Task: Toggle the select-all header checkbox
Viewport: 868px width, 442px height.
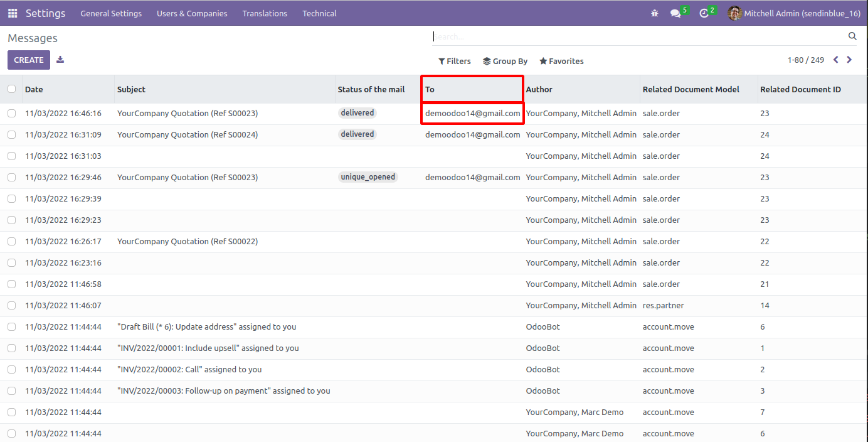Action: tap(11, 89)
